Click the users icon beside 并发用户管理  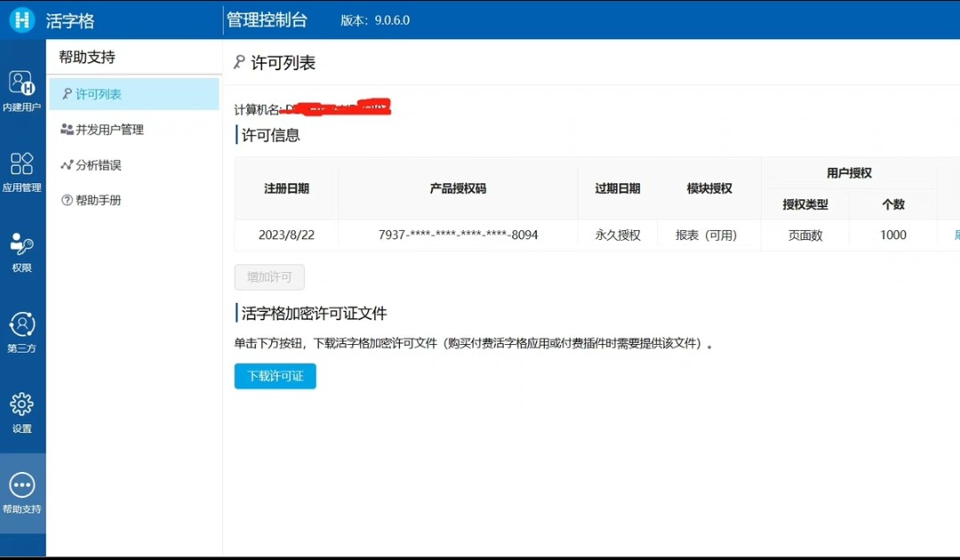tap(67, 129)
